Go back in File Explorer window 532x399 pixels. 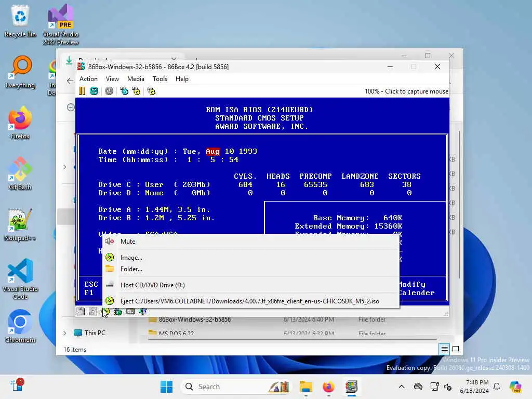[70, 81]
